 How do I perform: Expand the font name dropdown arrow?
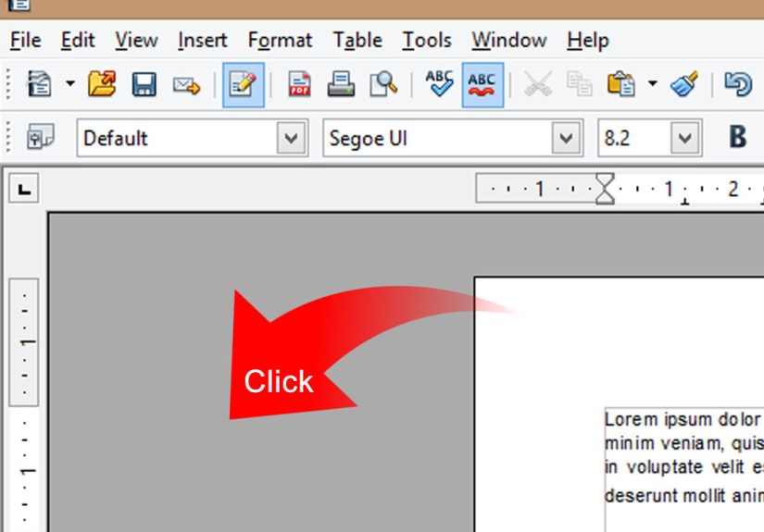[566, 138]
